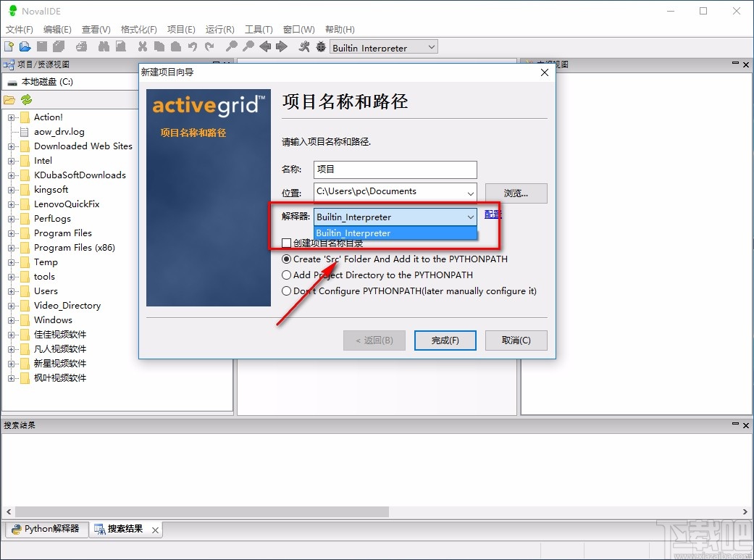Enable the 创建项目名称目录 checkbox
The width and height of the screenshot is (754, 560).
coord(286,243)
